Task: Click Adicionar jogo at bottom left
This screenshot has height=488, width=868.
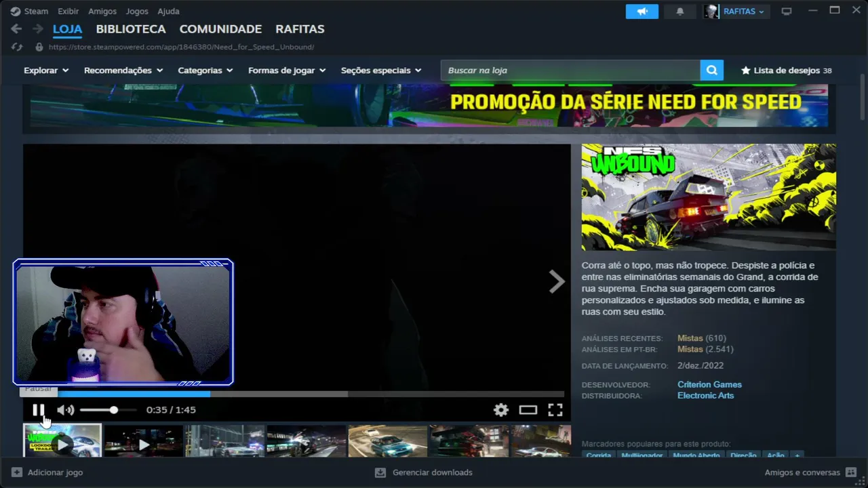Action: [x=47, y=472]
